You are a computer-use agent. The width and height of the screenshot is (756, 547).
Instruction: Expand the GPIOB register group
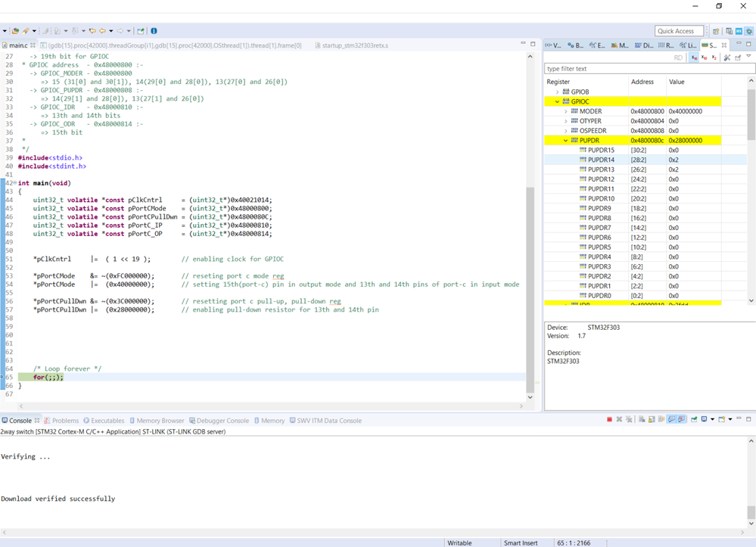pyautogui.click(x=558, y=92)
